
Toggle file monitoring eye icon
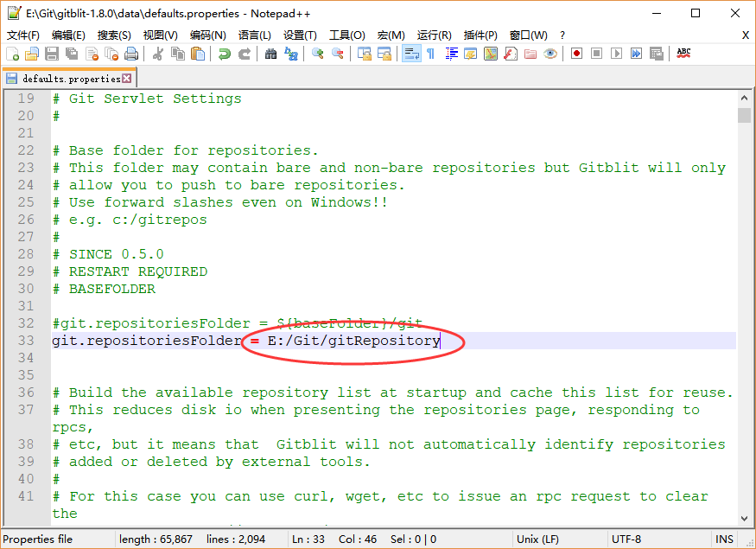[x=550, y=54]
